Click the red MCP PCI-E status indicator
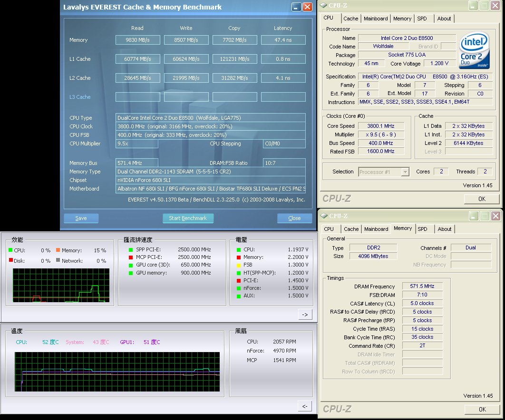505x420 pixels. point(131,258)
